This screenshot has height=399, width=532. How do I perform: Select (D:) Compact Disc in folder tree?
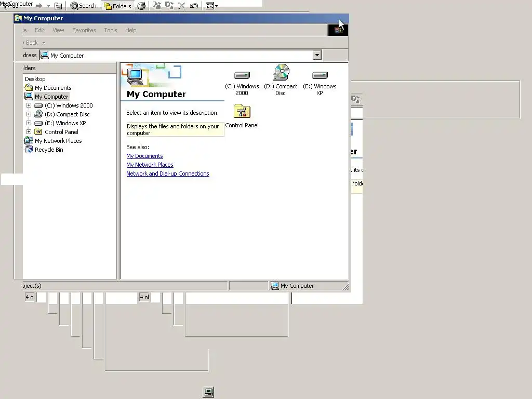point(67,114)
